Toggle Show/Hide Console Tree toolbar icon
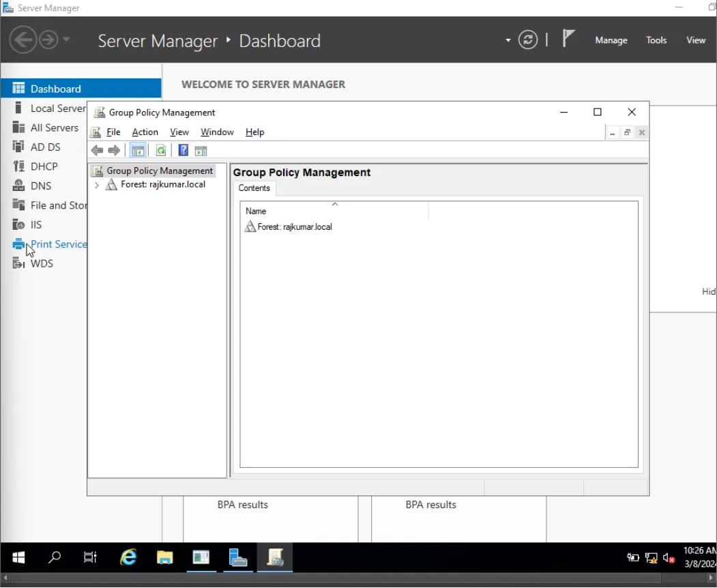717x588 pixels. (138, 151)
